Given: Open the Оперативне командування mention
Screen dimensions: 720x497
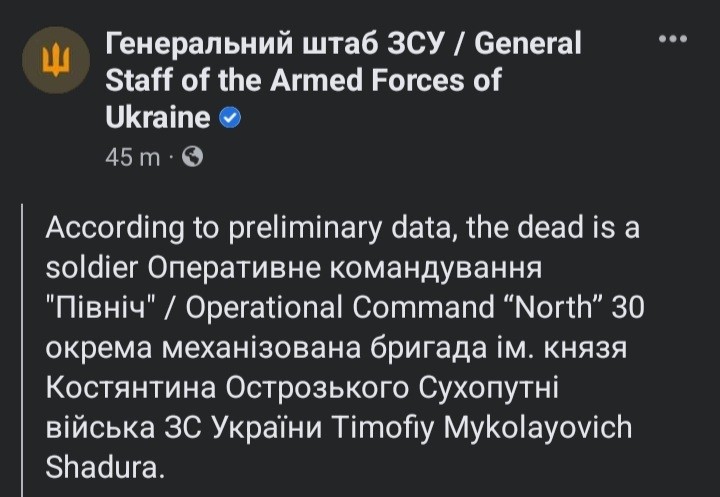Looking at the screenshot, I should (344, 267).
